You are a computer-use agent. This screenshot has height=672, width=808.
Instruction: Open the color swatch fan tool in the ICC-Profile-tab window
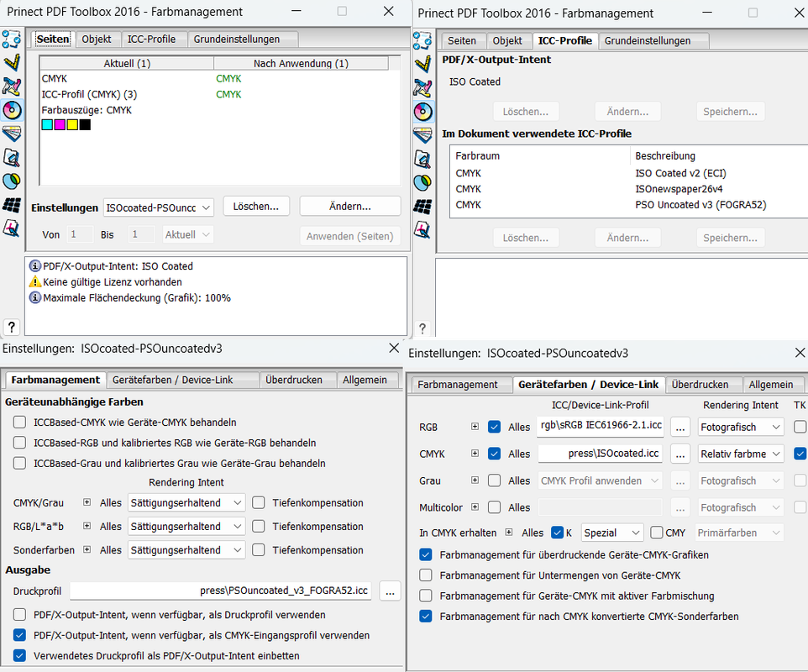(422, 135)
